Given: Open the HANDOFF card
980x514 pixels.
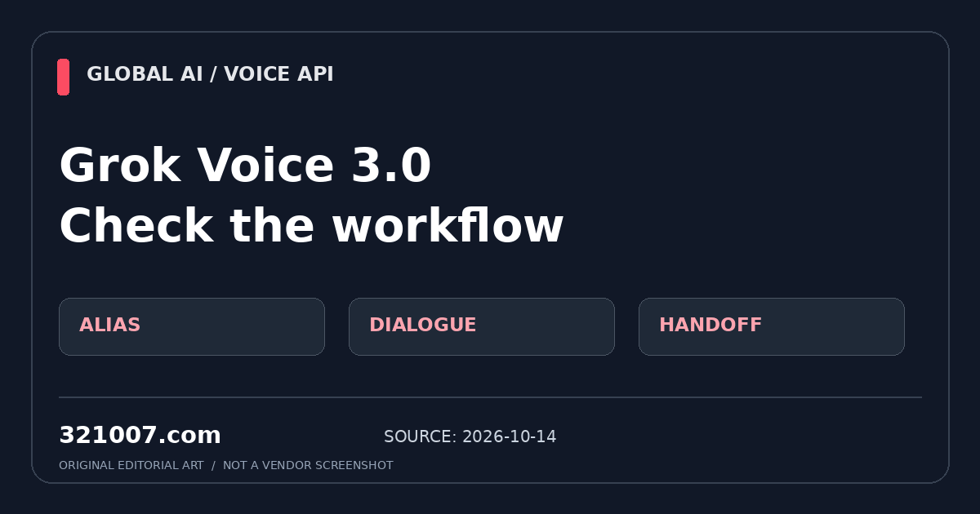Looking at the screenshot, I should [x=772, y=326].
